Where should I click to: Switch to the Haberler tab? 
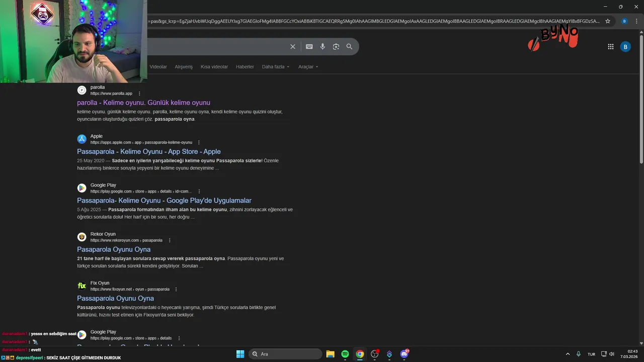(x=245, y=67)
